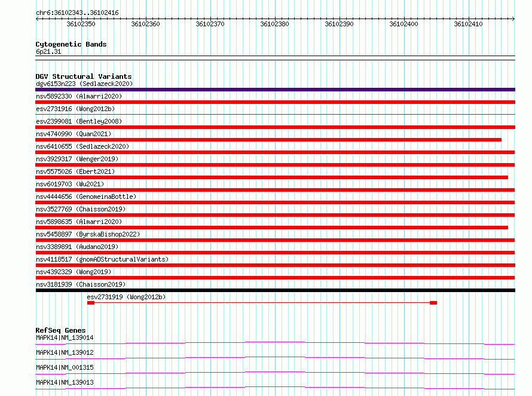
Task: Click the left arrowhead of the ruler
Action: click(x=37, y=19)
